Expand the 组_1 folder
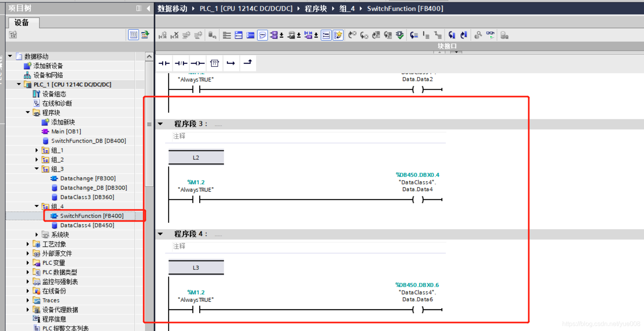644x331 pixels. 37,150
